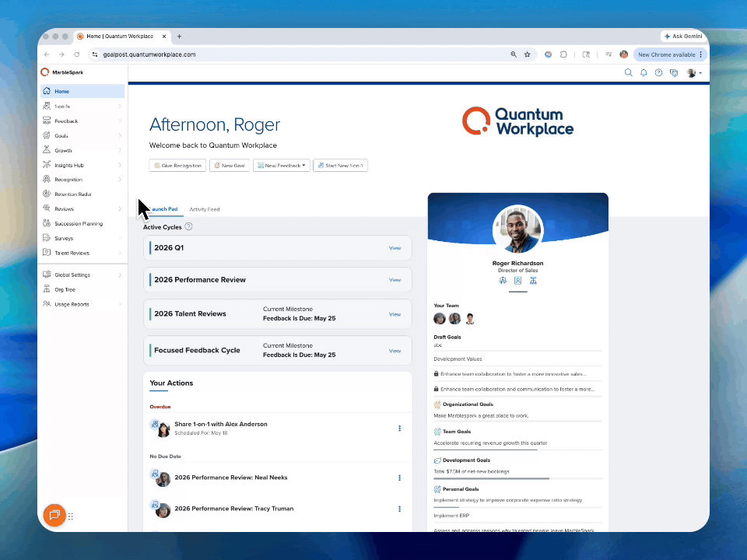Viewport: 747px width, 560px height.
Task: Expand the Insights Hub menu chevron
Action: pos(120,165)
